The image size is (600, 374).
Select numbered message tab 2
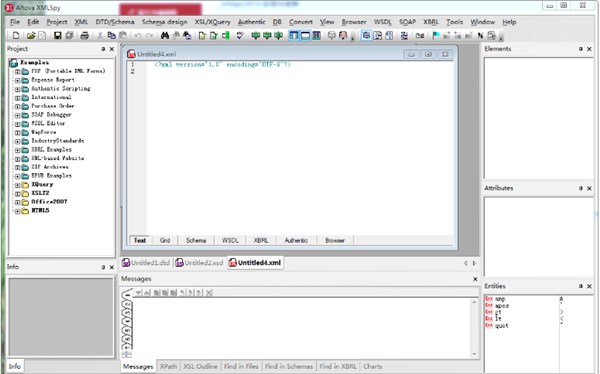pyautogui.click(x=127, y=304)
